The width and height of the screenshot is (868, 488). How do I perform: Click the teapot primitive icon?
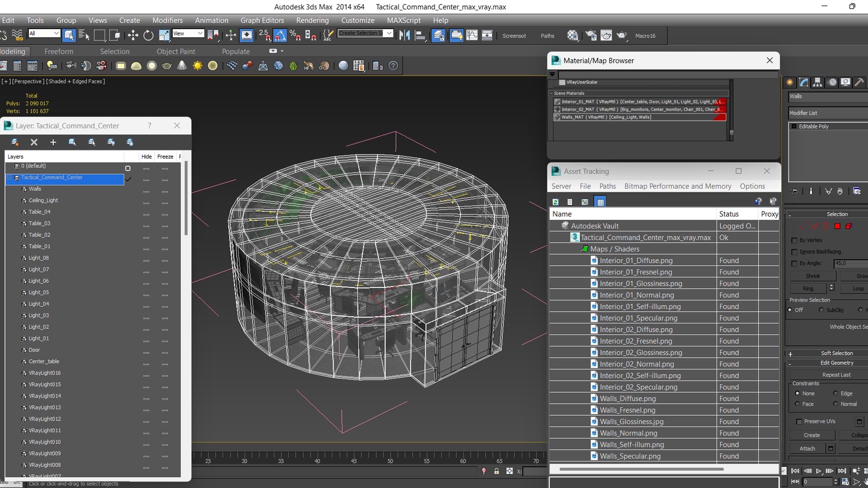167,66
